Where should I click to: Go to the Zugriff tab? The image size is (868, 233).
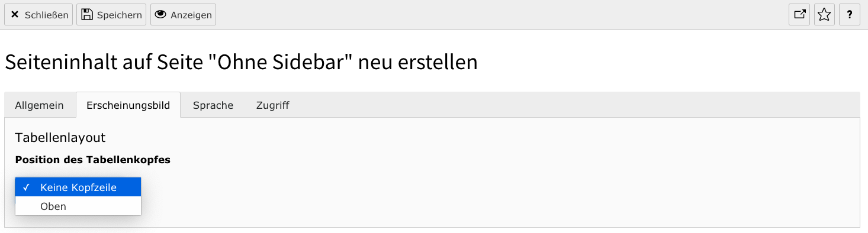(273, 105)
